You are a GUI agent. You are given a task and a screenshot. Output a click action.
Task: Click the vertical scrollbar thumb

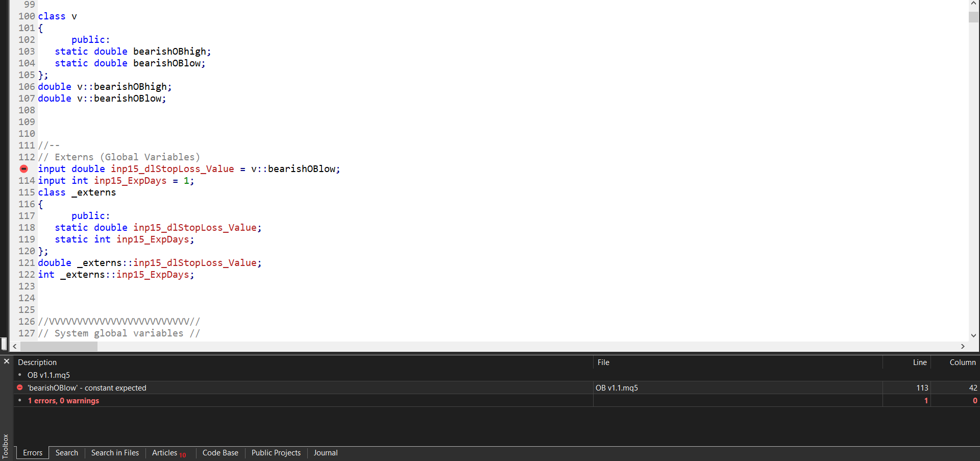pyautogui.click(x=973, y=17)
